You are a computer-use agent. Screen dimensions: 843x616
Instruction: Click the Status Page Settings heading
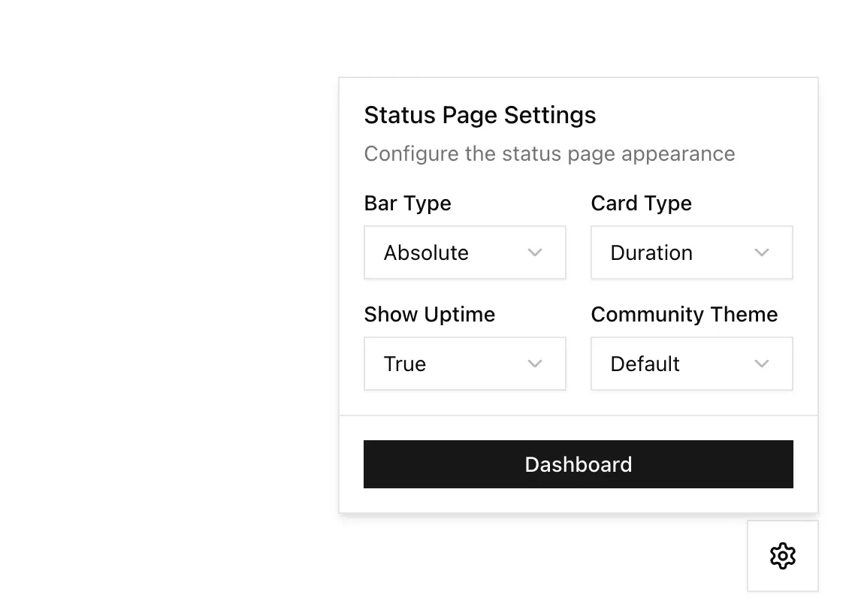[x=479, y=115]
